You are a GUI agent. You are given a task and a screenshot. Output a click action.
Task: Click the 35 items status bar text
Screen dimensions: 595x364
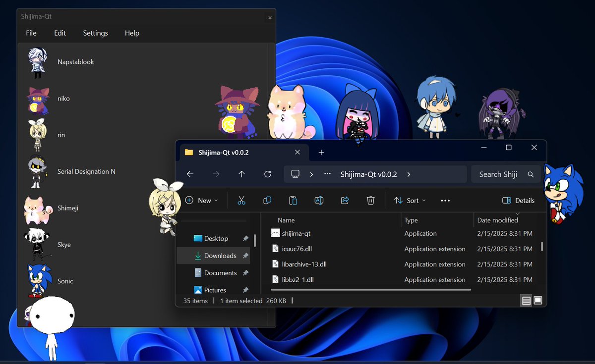tap(195, 301)
